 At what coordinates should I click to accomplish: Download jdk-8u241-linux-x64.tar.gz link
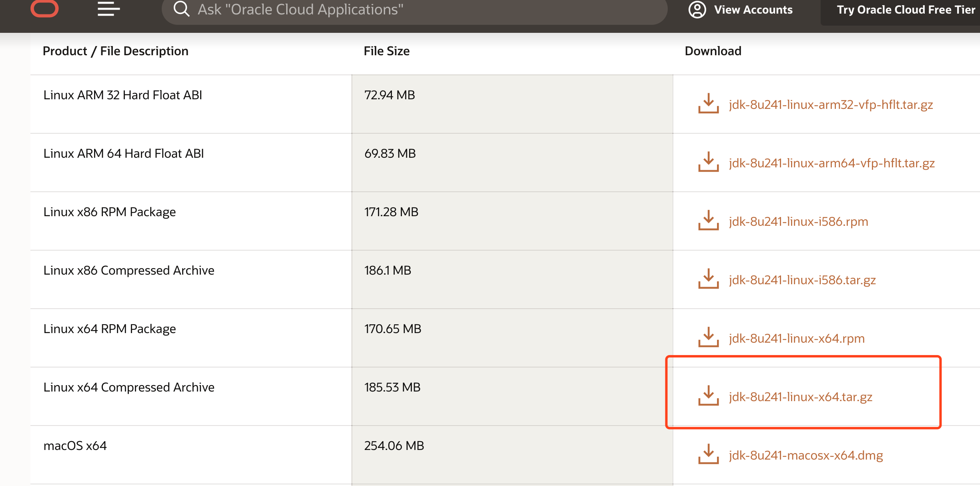800,397
